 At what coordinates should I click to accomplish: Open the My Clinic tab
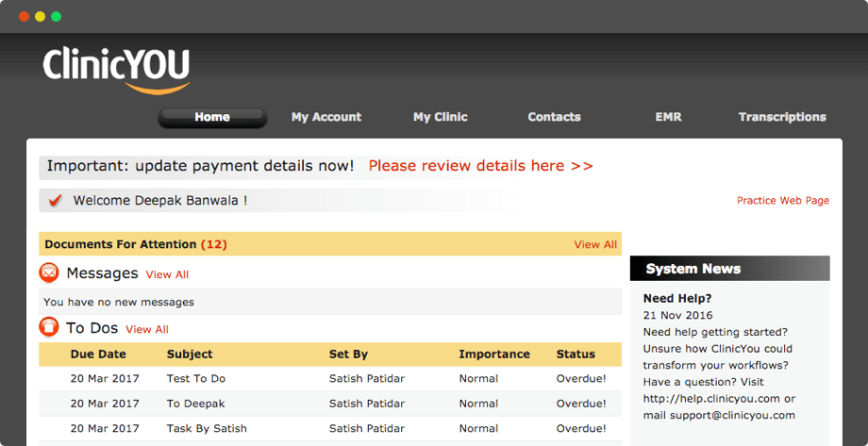[440, 117]
